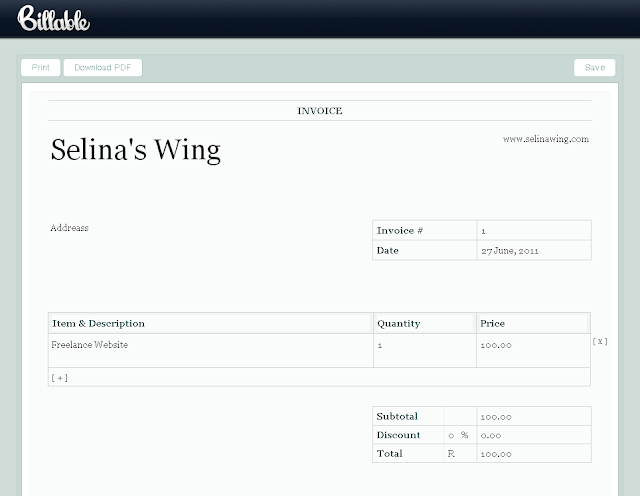This screenshot has height=496, width=640.
Task: Edit the Selina's Wing company name
Action: (136, 150)
